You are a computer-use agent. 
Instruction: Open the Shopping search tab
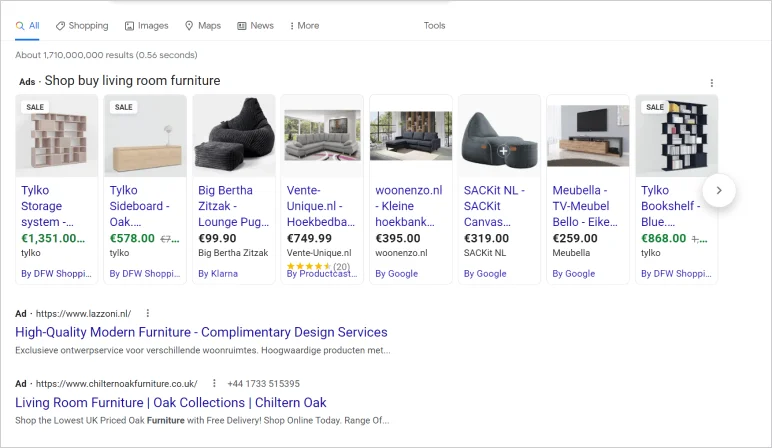[x=82, y=26]
